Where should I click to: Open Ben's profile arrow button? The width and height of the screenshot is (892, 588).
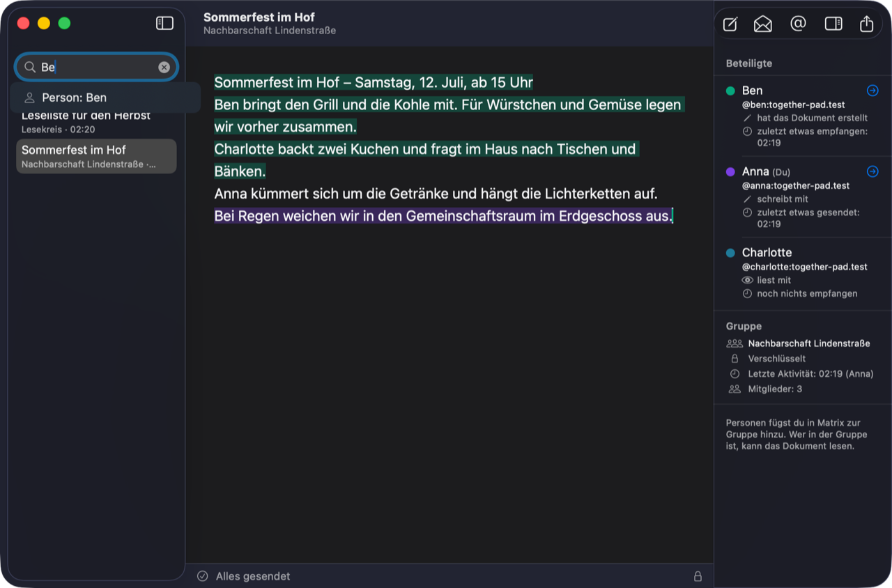tap(872, 91)
